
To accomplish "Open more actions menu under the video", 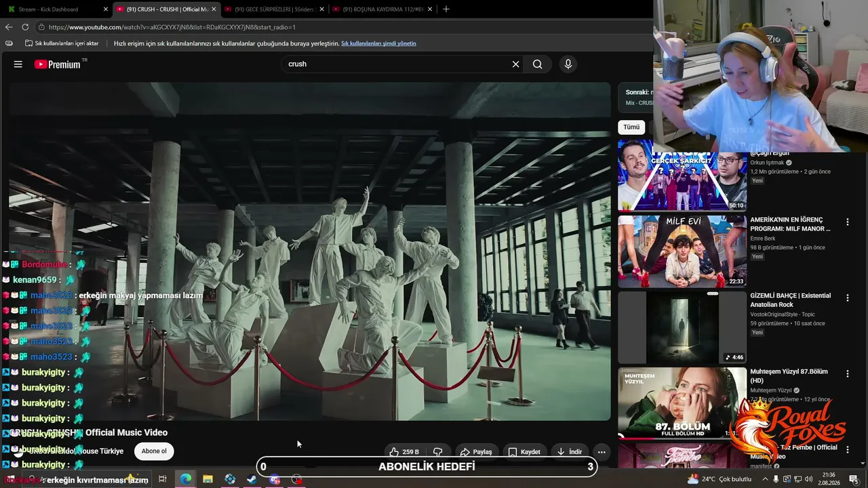I will point(601,452).
